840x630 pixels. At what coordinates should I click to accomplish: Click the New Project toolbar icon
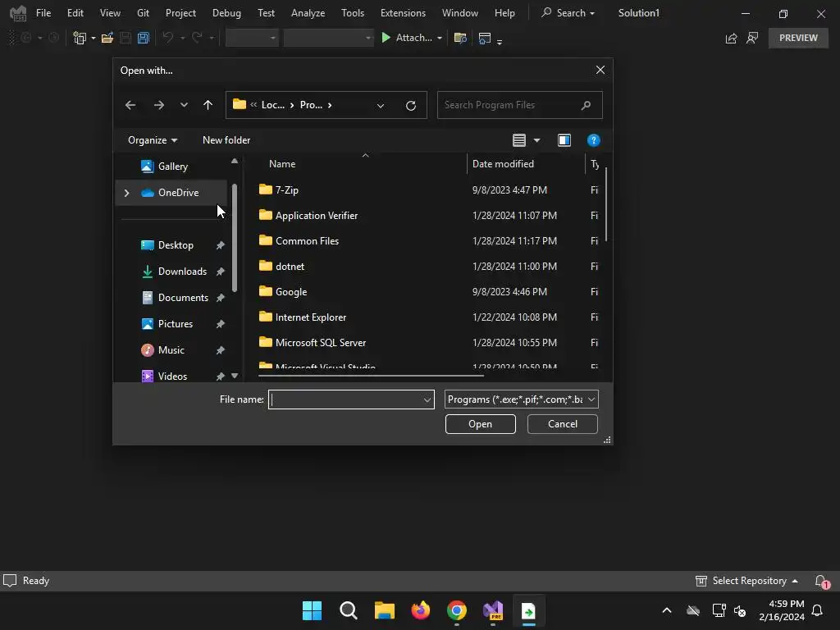(80, 38)
